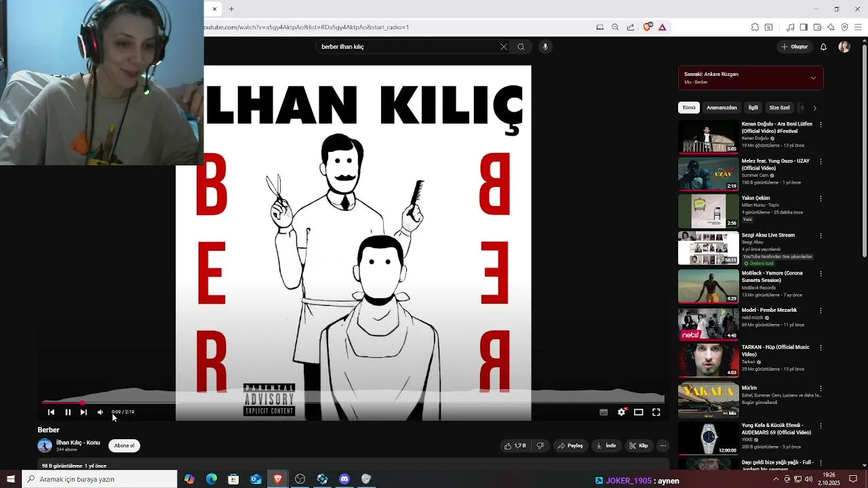Share this page from address bar

pyautogui.click(x=631, y=27)
